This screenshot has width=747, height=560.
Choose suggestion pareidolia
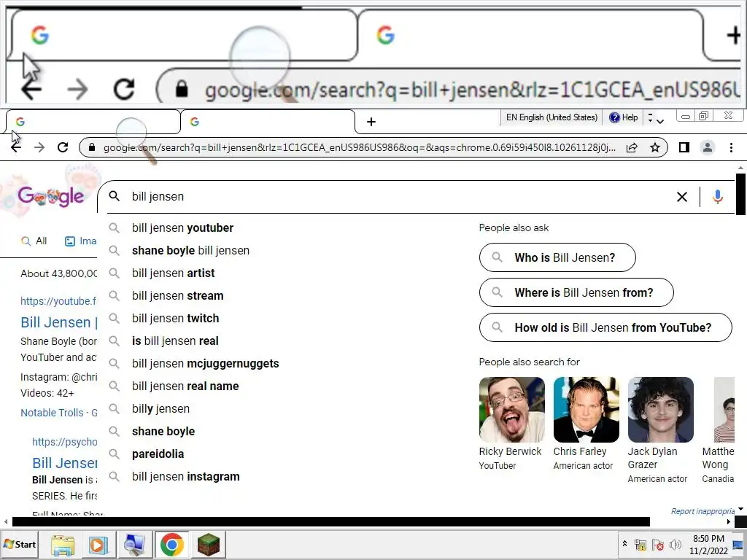pos(158,454)
